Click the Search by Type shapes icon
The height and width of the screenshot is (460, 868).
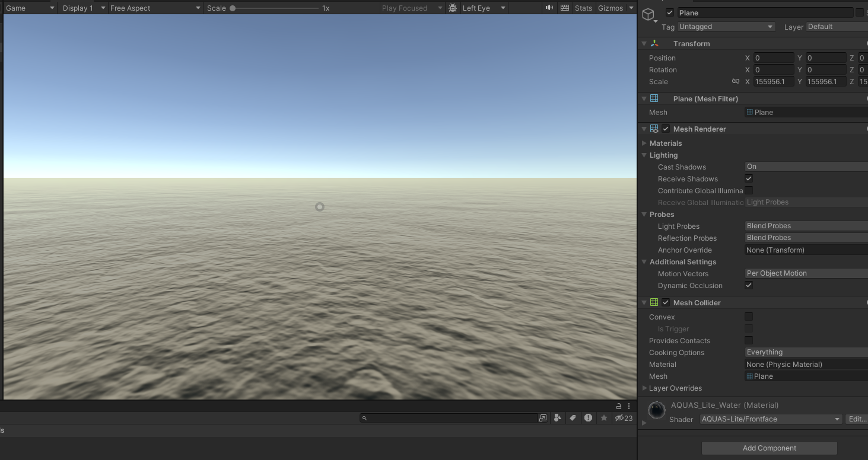[557, 418]
